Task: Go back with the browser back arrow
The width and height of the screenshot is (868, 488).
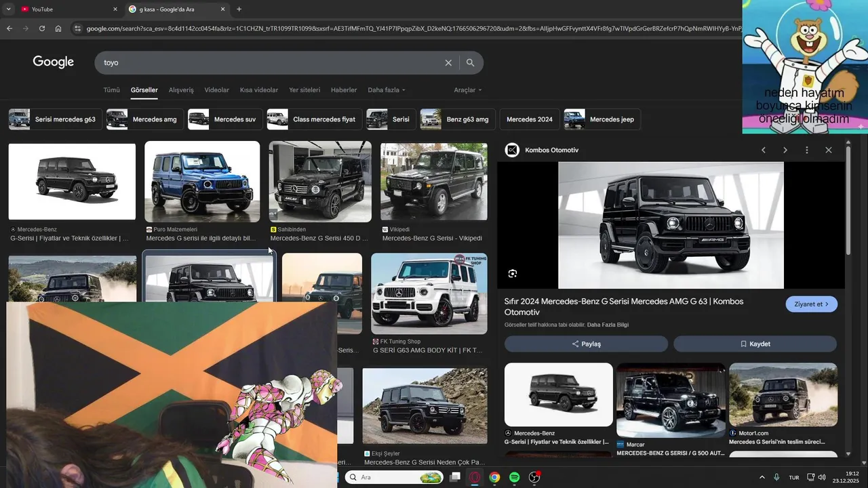Action: (9, 28)
